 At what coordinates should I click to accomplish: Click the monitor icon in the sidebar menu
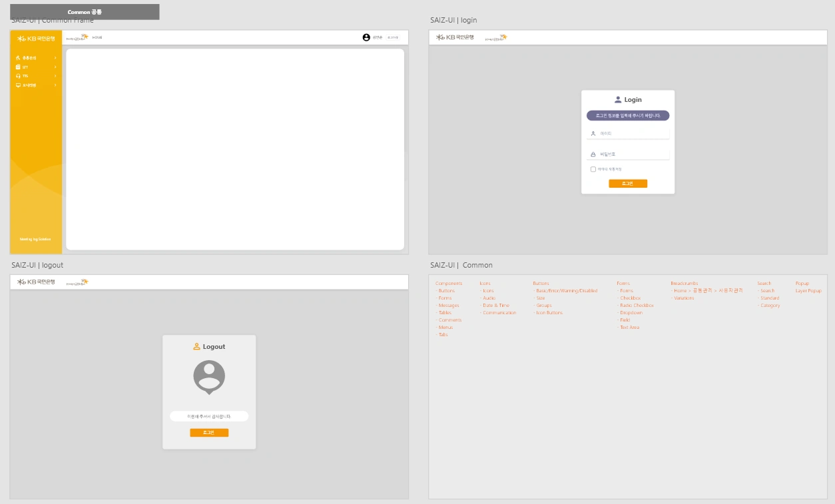point(18,85)
